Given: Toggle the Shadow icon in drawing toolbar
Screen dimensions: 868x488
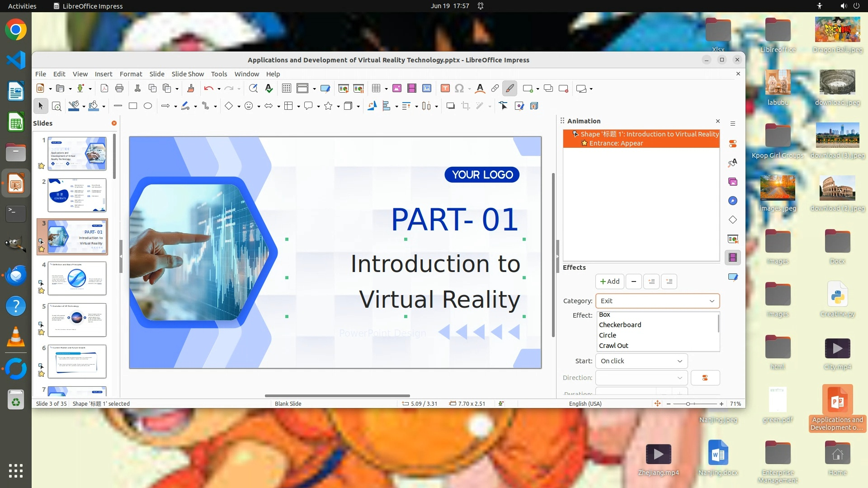Looking at the screenshot, I should click(x=450, y=106).
